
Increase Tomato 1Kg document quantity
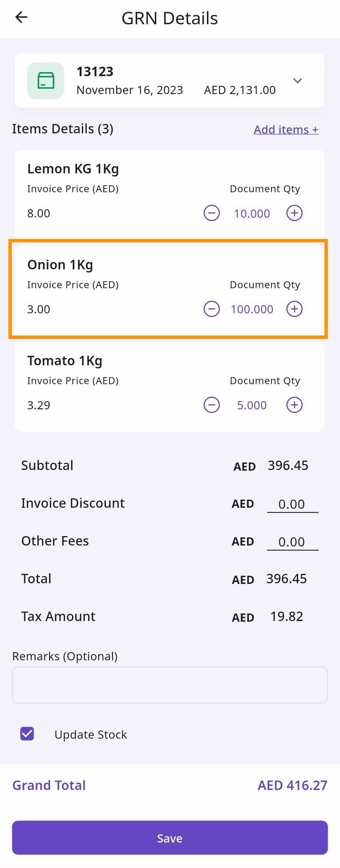coord(294,405)
